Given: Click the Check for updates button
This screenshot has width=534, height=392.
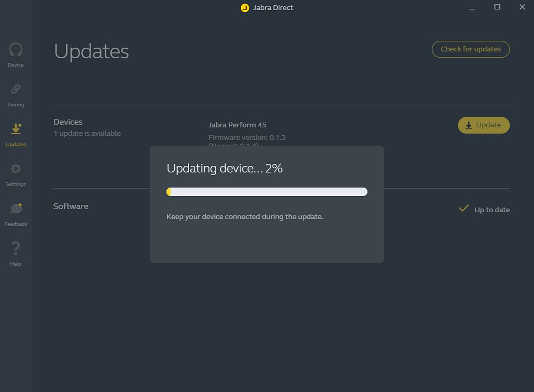Looking at the screenshot, I should coord(471,49).
